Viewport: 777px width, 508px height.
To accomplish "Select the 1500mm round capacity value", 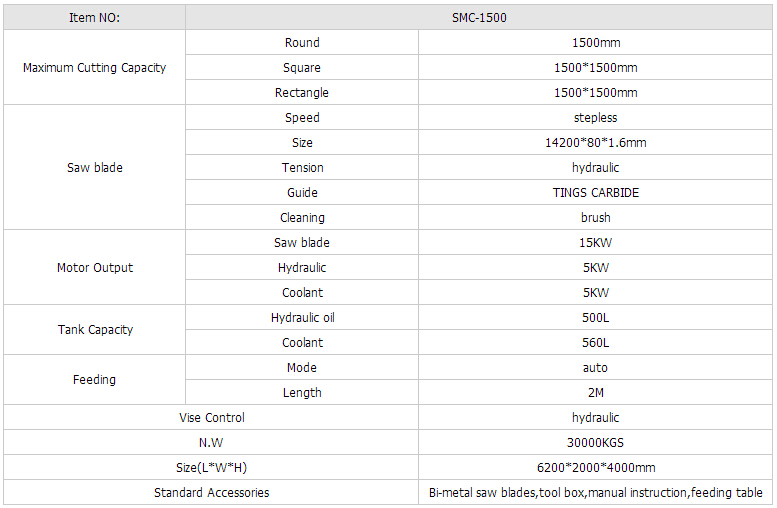I will pos(595,43).
